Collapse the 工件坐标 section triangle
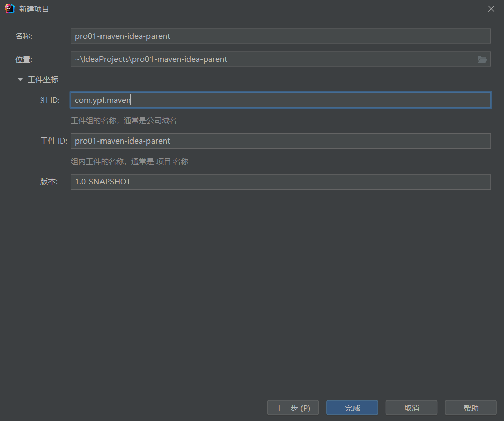Image resolution: width=504 pixels, height=421 pixels. coord(20,80)
